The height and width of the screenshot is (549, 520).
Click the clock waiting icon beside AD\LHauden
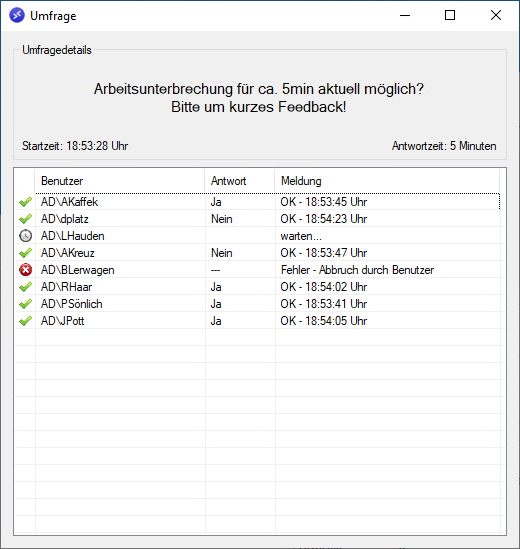tap(25, 236)
